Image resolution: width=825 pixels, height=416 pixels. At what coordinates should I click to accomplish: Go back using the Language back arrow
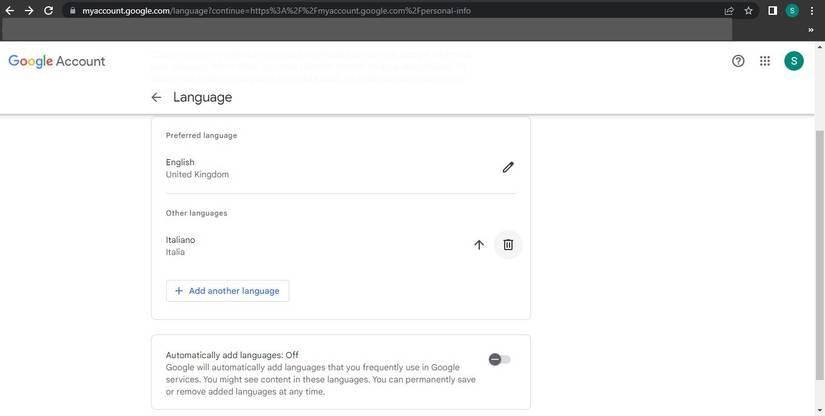156,98
